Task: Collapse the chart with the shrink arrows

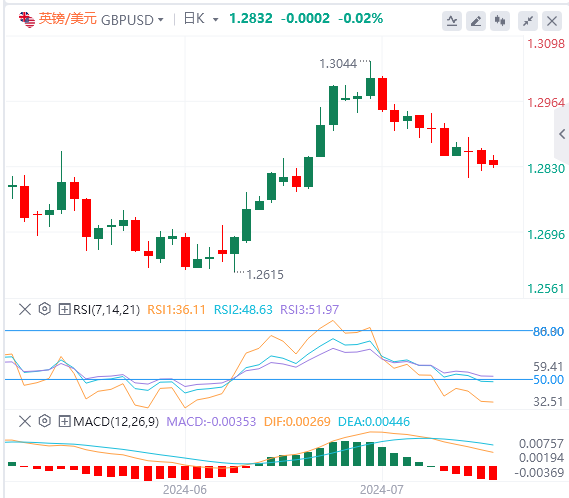Action: coord(528,21)
